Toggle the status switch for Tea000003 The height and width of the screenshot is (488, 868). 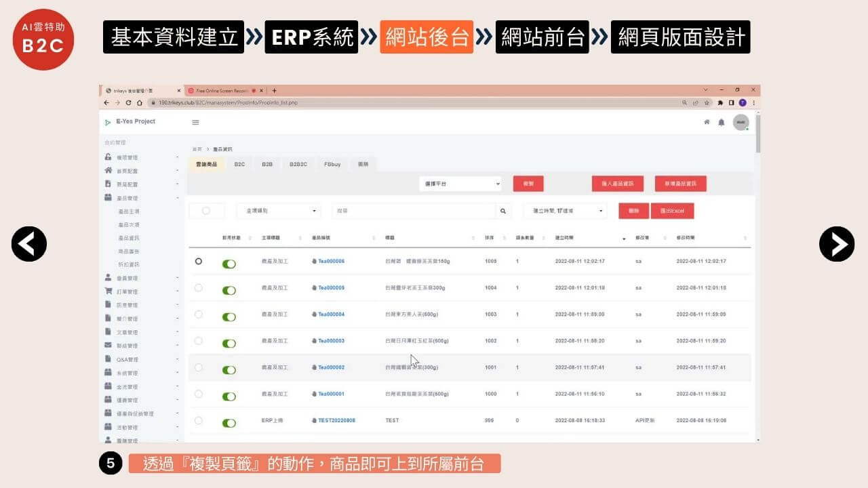pyautogui.click(x=229, y=344)
